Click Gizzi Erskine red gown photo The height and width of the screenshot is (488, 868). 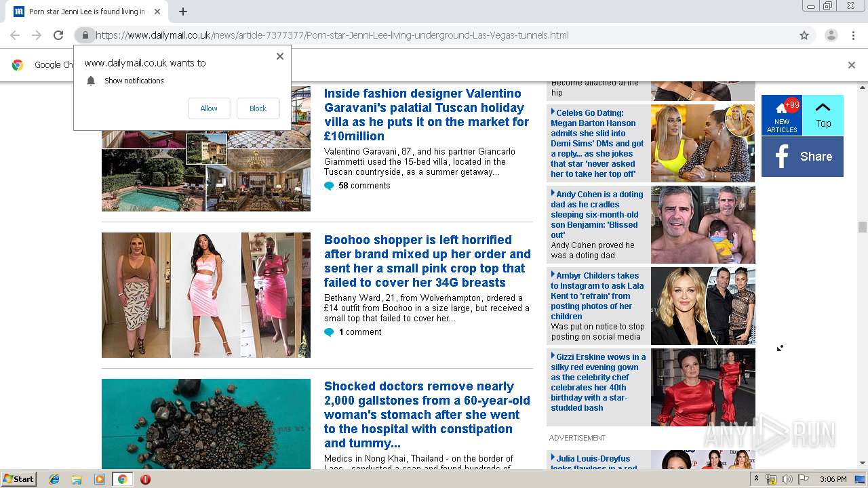click(x=703, y=387)
